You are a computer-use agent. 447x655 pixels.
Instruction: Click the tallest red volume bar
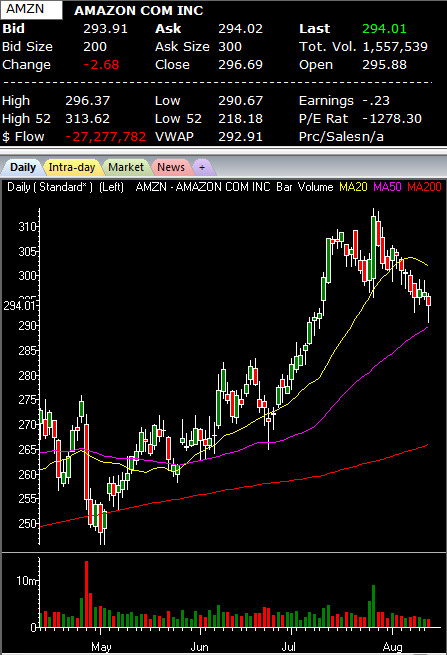pyautogui.click(x=86, y=594)
